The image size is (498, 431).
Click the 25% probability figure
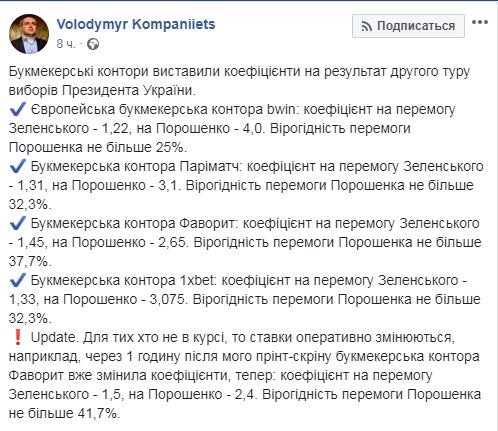point(171,147)
